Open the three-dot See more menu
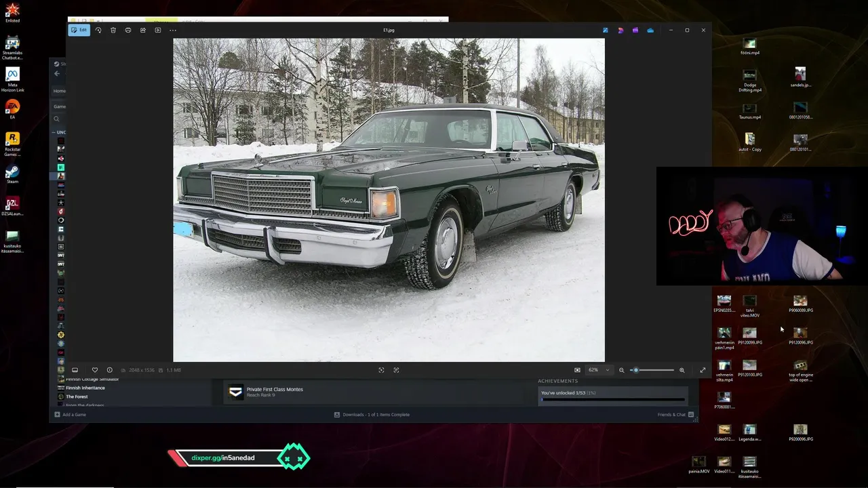Image resolution: width=868 pixels, height=488 pixels. [x=173, y=30]
